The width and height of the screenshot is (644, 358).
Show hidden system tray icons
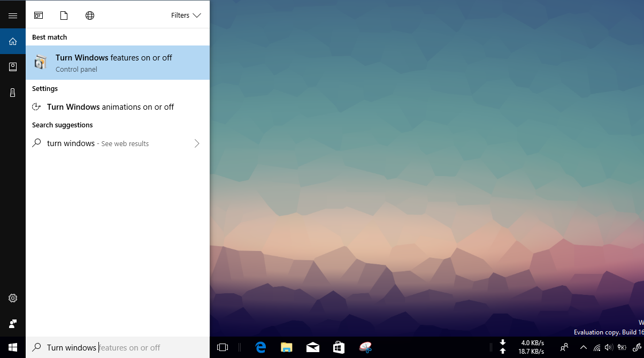(584, 347)
